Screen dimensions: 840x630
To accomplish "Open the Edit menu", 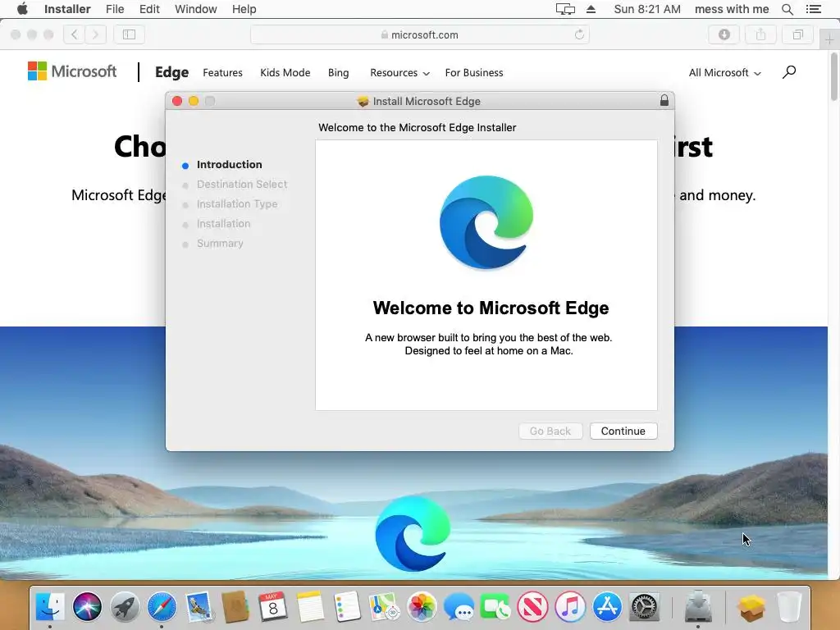I will click(x=149, y=9).
